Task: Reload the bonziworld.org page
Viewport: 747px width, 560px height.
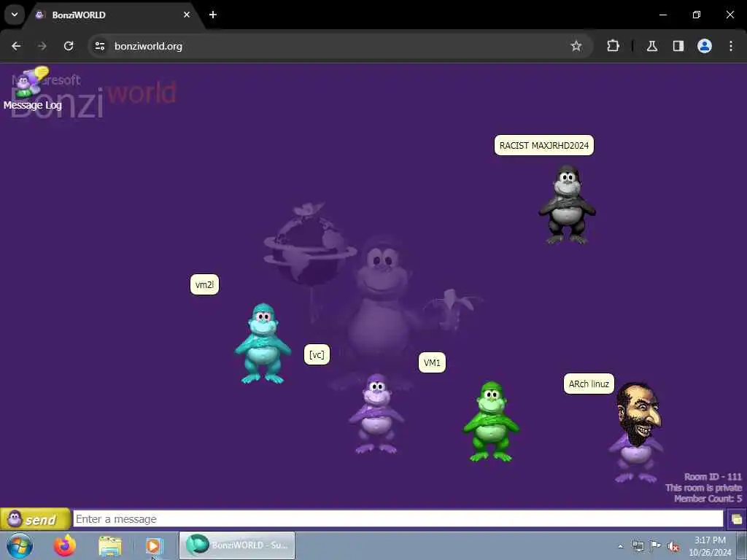Action: tap(69, 46)
